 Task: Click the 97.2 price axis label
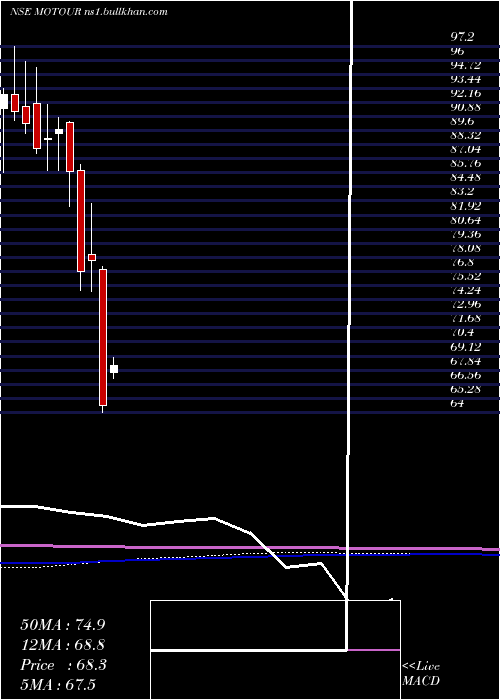[x=462, y=37]
